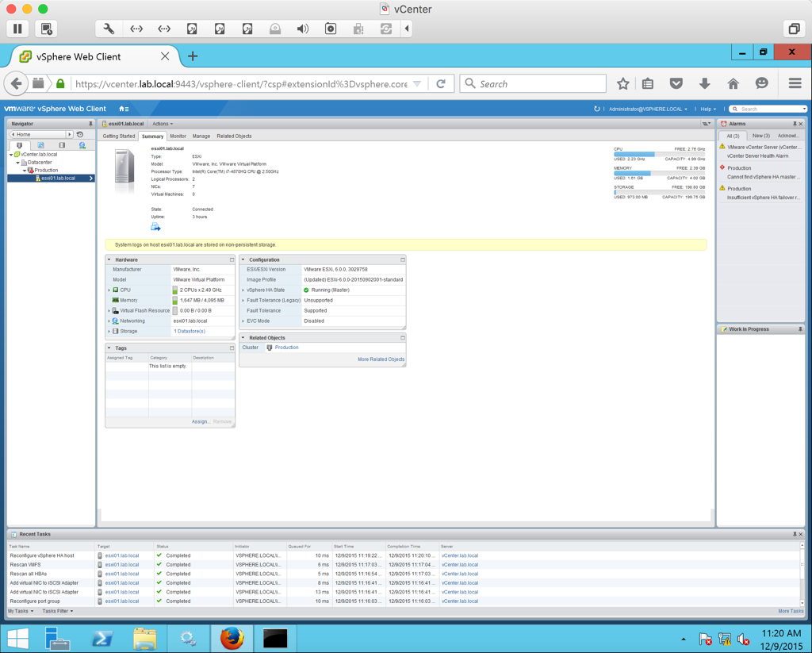
Task: Pin the Navigator panel
Action: click(x=90, y=124)
